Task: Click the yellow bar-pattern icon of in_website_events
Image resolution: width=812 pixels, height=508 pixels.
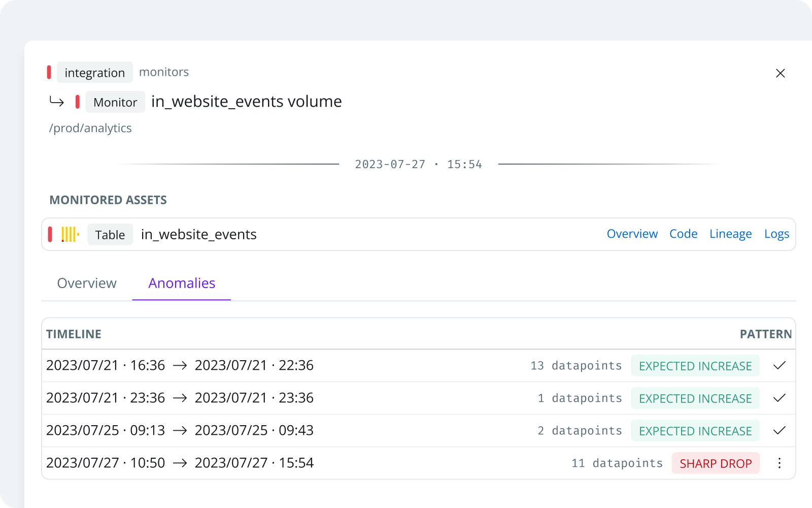Action: 70,234
